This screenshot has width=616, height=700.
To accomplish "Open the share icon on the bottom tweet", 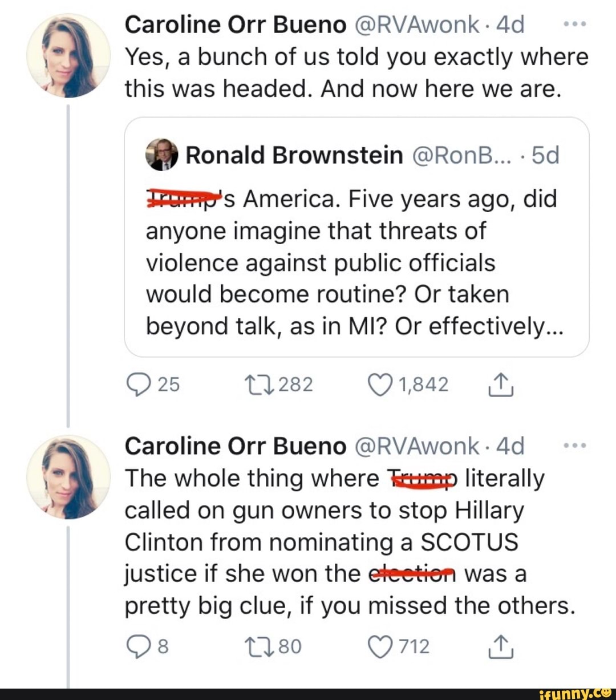I will [501, 645].
